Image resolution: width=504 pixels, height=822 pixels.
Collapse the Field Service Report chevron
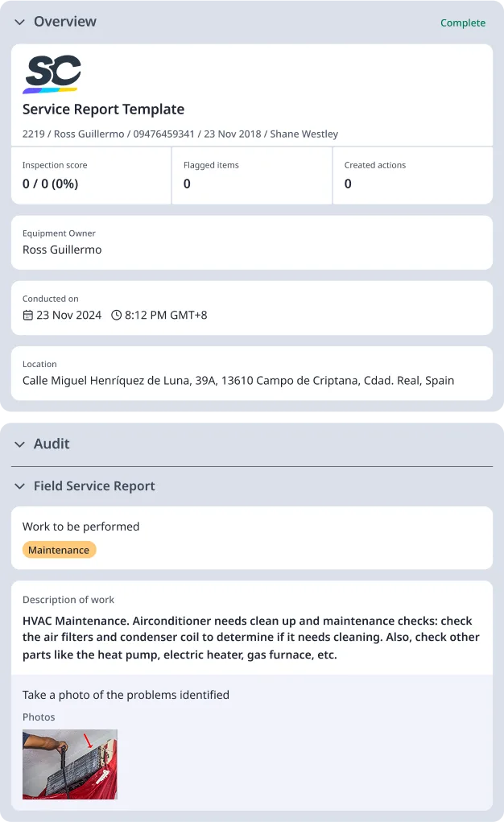tap(20, 486)
